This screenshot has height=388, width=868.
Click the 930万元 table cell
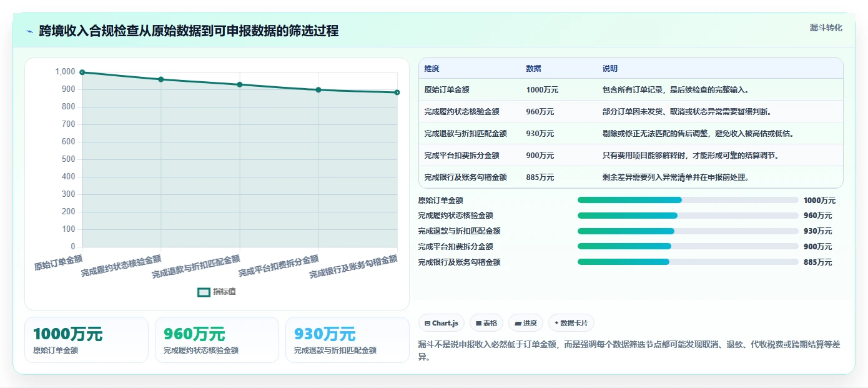click(x=540, y=134)
